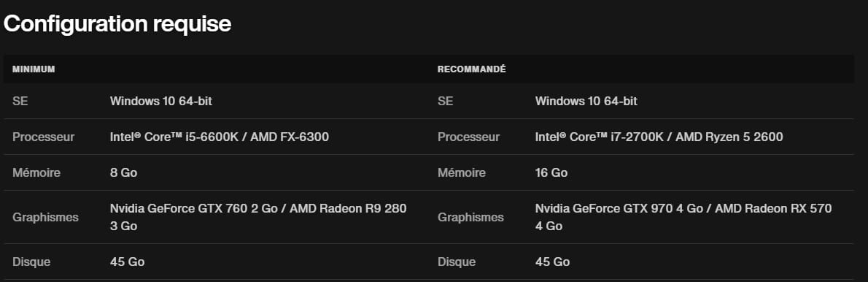Select the RECOMMANDÉ column header
Screen dimensions: 868x282
[x=472, y=69]
